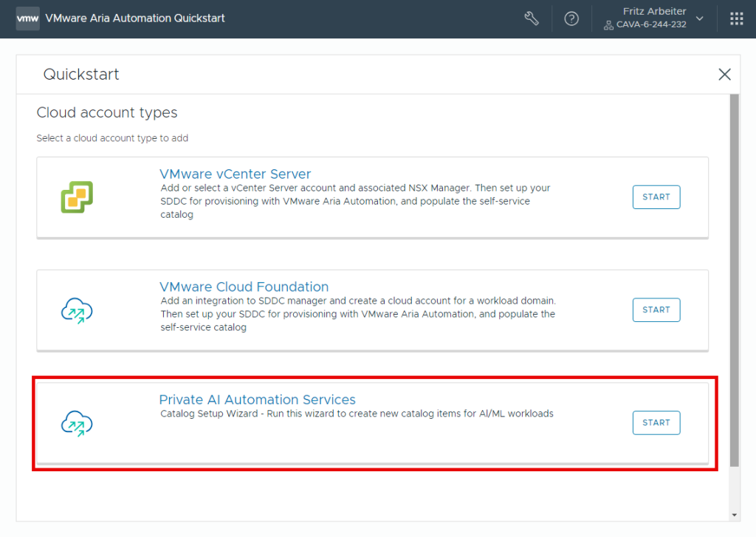756x537 pixels.
Task: Open the VMware vCenter Server title link
Action: 235,174
